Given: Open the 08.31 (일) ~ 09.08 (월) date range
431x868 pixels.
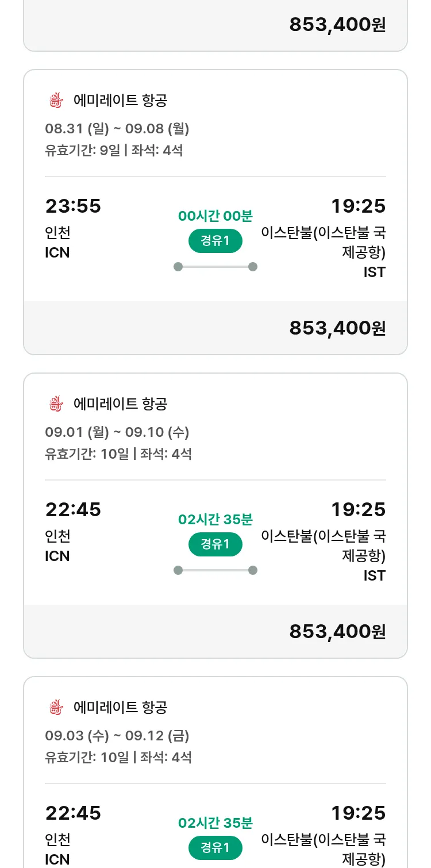Looking at the screenshot, I should click(117, 129).
